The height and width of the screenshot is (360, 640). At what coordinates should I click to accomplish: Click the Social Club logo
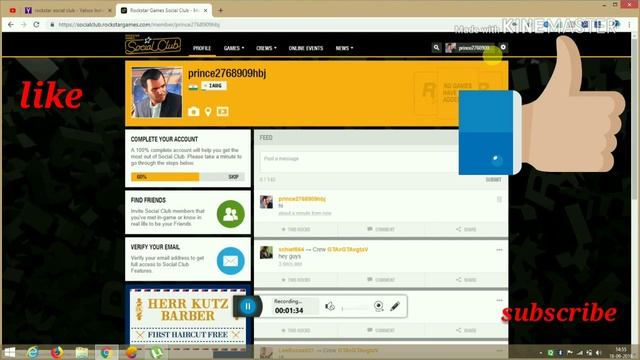[153, 44]
